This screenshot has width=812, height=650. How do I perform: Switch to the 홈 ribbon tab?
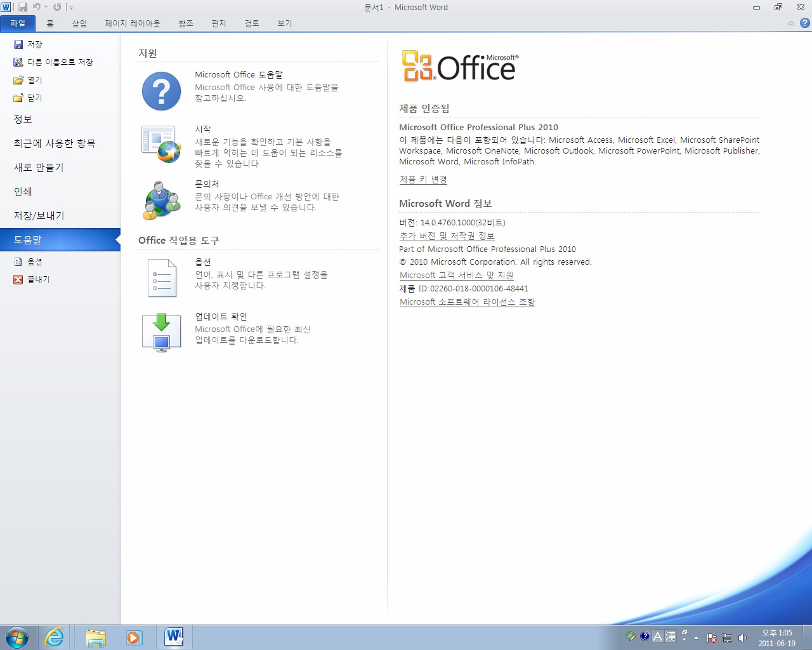click(50, 23)
